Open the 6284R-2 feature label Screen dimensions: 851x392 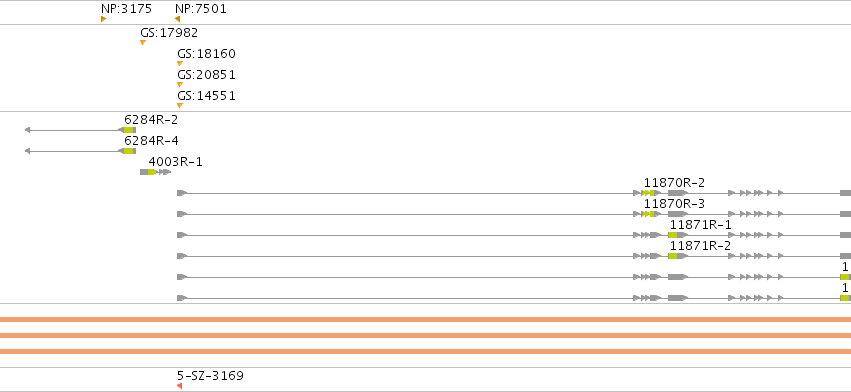pyautogui.click(x=151, y=120)
